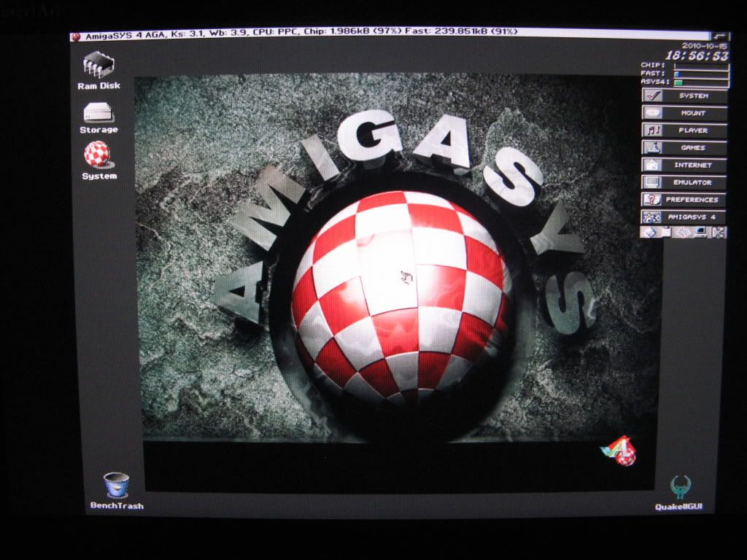Screen dimensions: 747x560
Task: Click the PREFERENCES panel button
Action: point(684,200)
